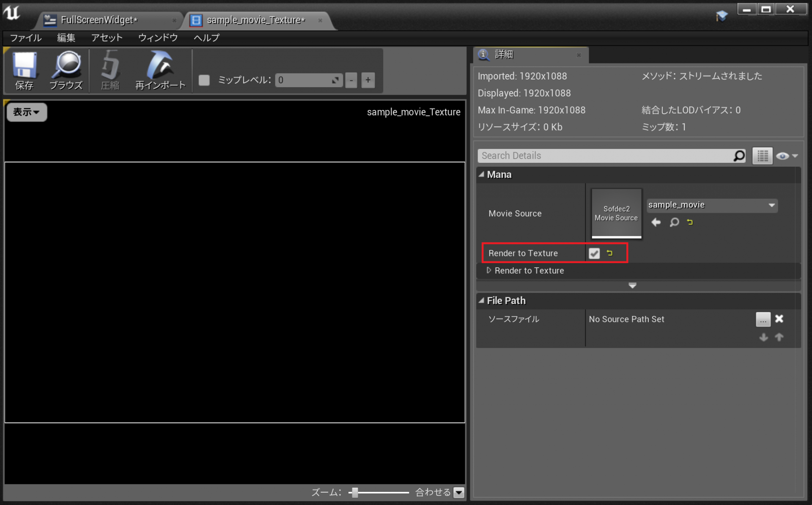Toggle the mip level (ミップレベル) checkbox
Viewport: 812px width, 505px height.
(204, 80)
